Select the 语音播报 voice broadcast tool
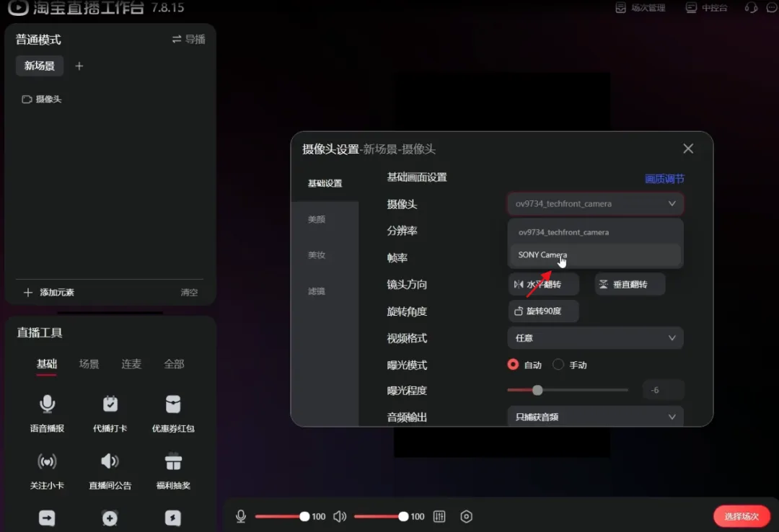This screenshot has height=532, width=779. pos(46,412)
